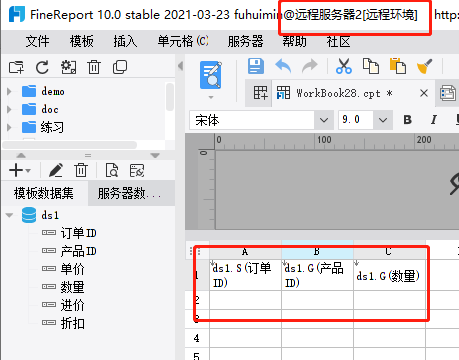Delete dataset with lower trash icon
The width and height of the screenshot is (459, 360).
pyautogui.click(x=81, y=170)
